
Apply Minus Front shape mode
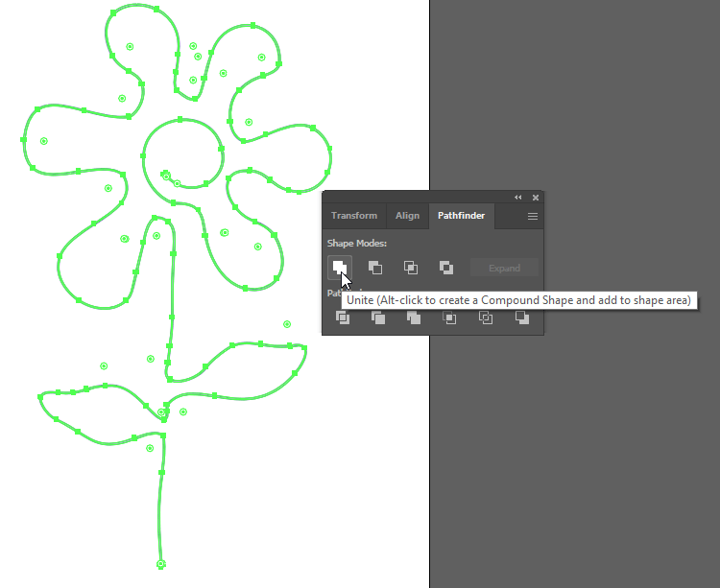click(x=375, y=268)
